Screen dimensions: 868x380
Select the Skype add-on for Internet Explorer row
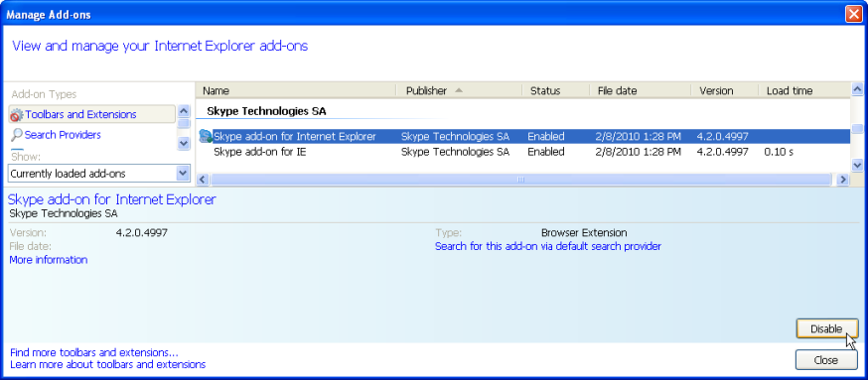click(523, 136)
